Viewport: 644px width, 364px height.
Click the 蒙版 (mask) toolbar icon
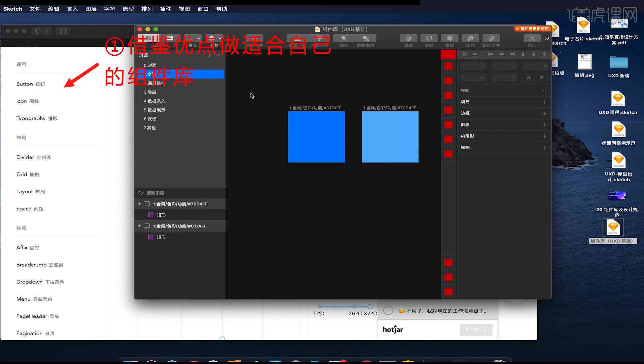(x=450, y=38)
